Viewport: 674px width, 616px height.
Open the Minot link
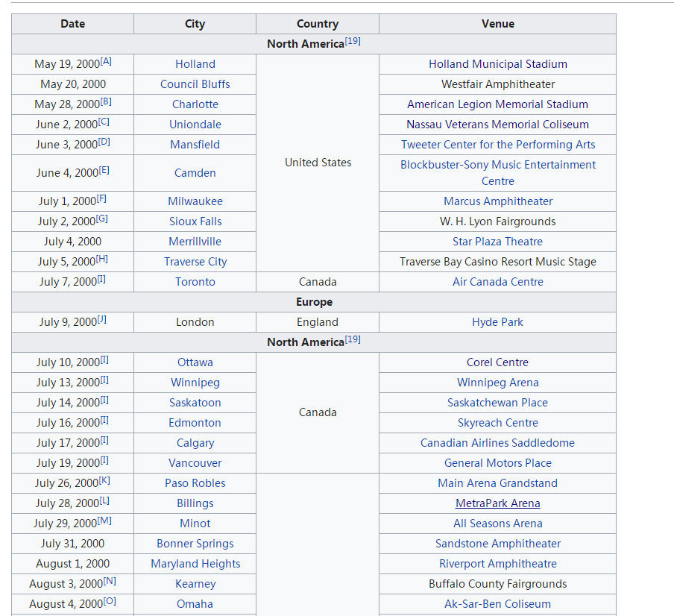point(195,524)
